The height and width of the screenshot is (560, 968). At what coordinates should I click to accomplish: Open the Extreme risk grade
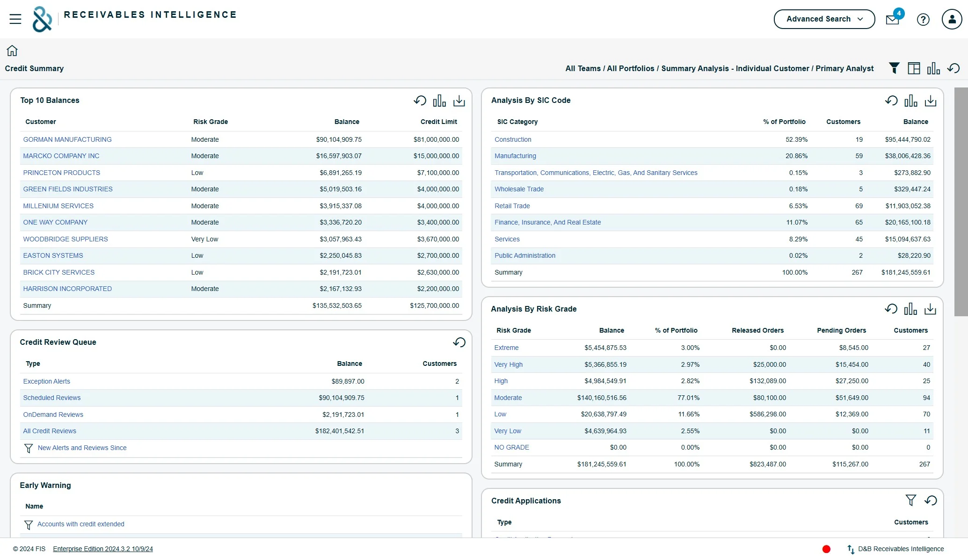(506, 348)
